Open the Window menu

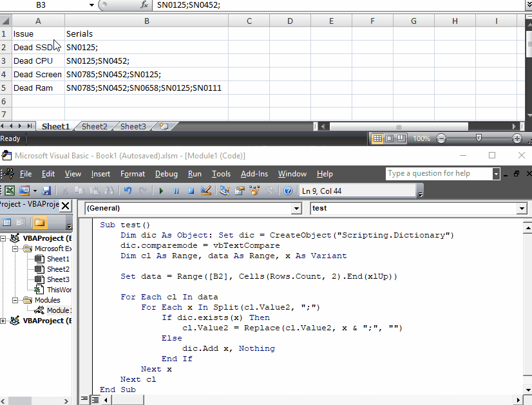click(292, 174)
